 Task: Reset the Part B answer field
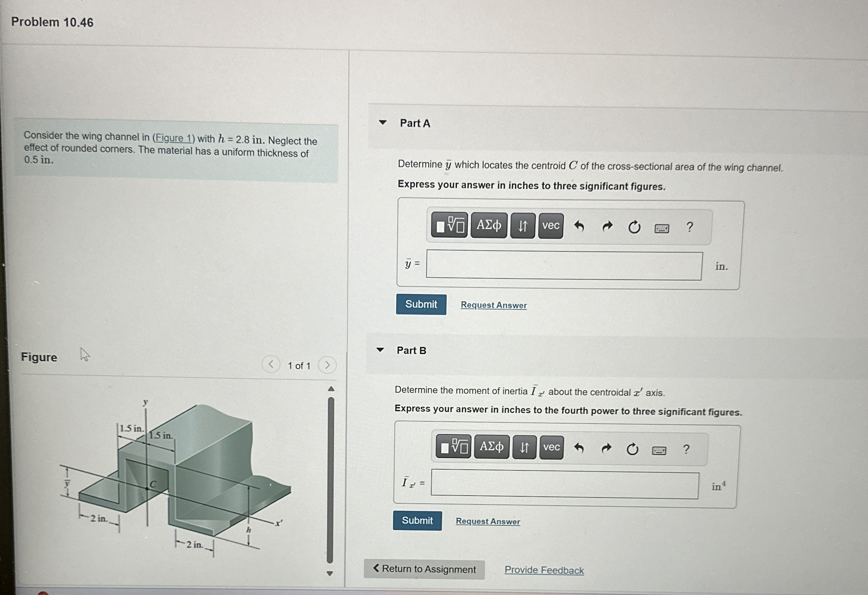[632, 449]
